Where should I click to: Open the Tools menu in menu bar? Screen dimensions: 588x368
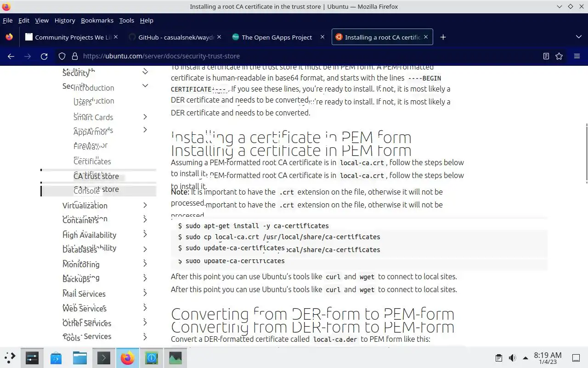click(126, 20)
